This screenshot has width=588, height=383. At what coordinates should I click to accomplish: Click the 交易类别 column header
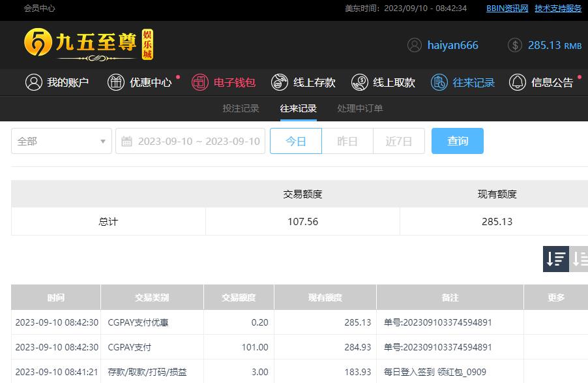coord(152,298)
